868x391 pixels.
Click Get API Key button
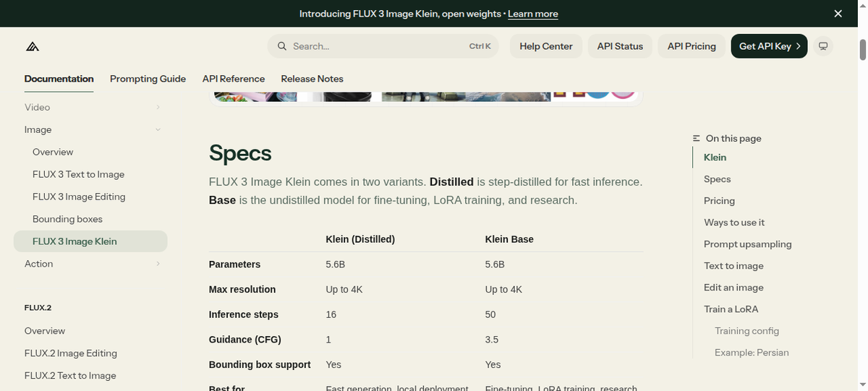click(769, 46)
